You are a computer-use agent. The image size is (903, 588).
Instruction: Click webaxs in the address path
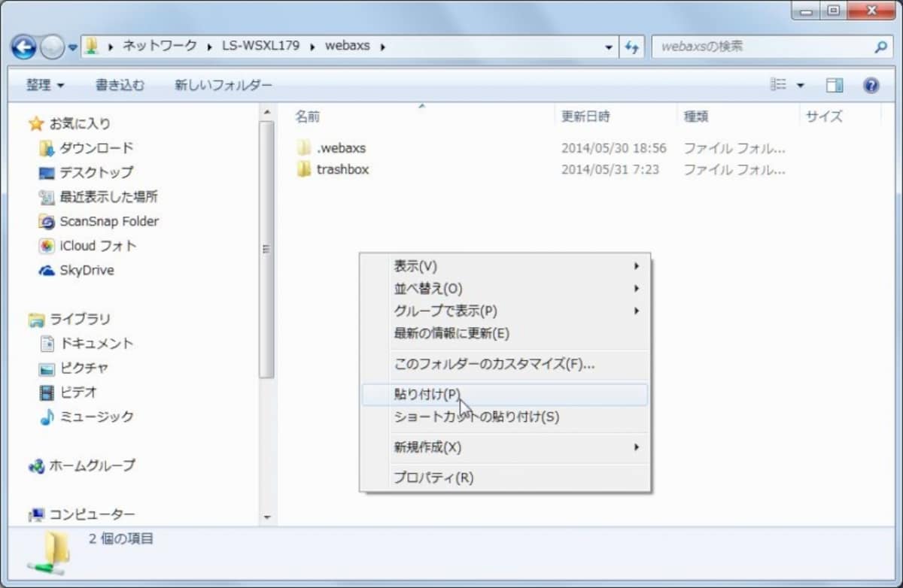click(348, 46)
